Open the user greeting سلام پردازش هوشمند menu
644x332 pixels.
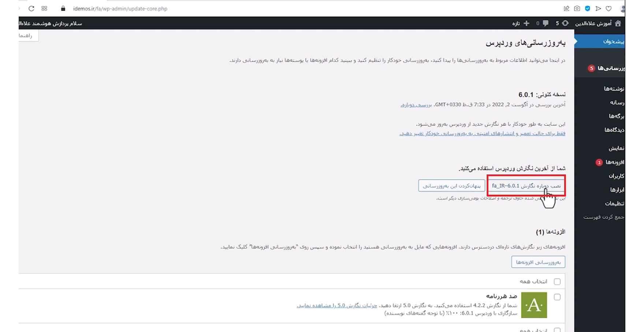(51, 23)
